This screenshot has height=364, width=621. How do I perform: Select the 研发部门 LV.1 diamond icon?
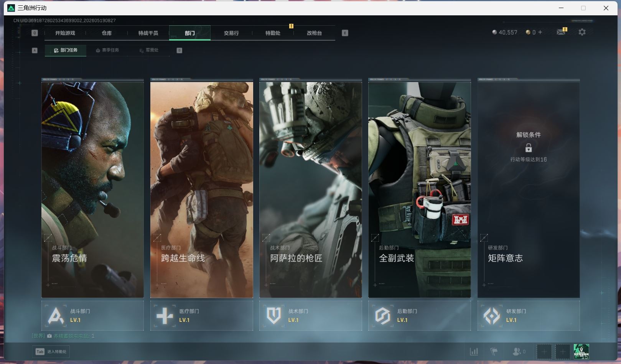[492, 316]
